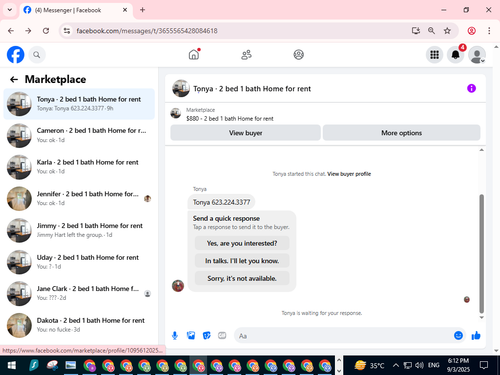Open the site information icon in address bar
Image resolution: width=500 pixels, height=375 pixels.
click(67, 31)
